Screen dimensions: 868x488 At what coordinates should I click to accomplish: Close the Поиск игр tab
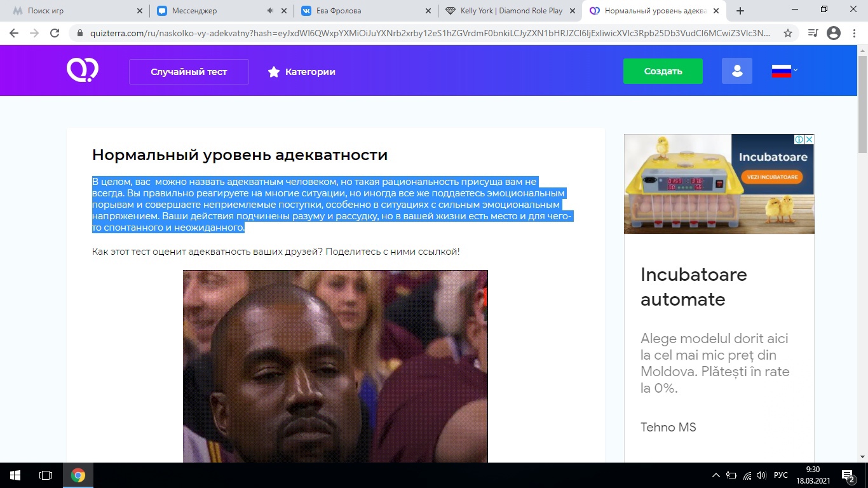tap(140, 11)
